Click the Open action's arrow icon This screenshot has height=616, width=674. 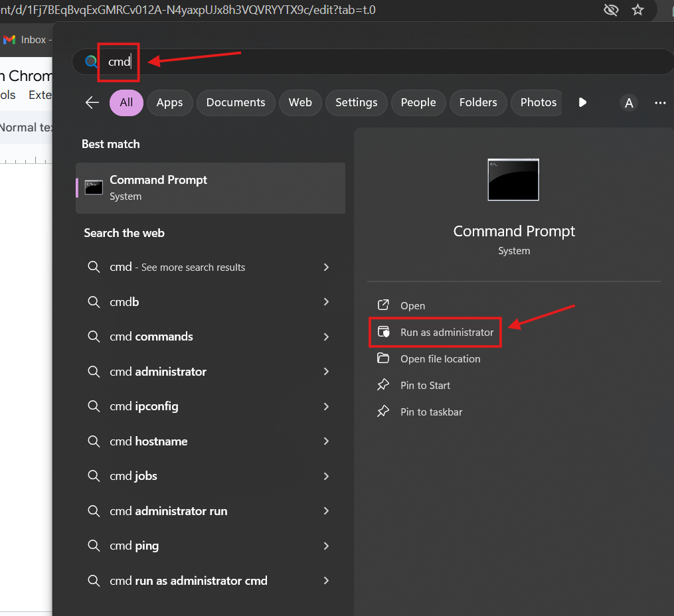383,305
